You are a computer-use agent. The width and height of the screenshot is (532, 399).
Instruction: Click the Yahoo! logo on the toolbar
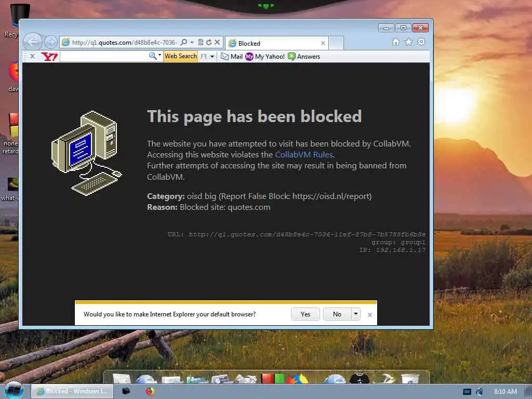tap(49, 56)
